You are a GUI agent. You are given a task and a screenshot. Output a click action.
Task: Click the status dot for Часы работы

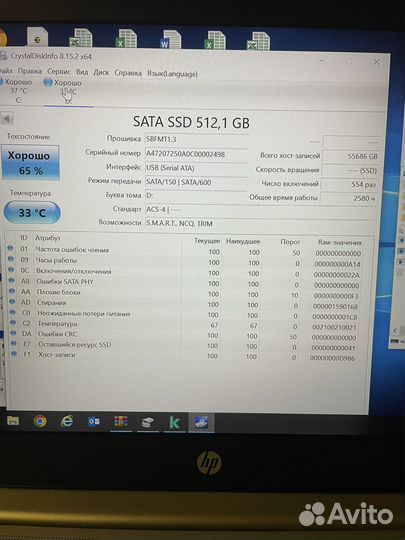pyautogui.click(x=11, y=259)
